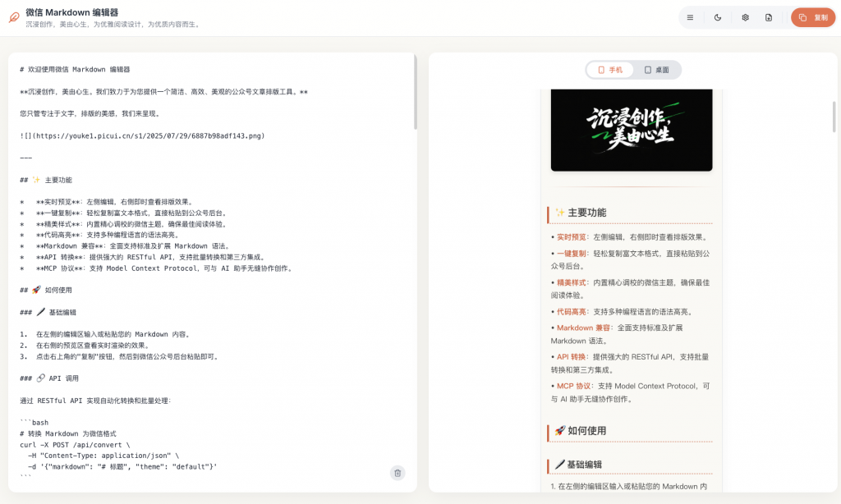The height and width of the screenshot is (504, 841).
Task: Click the image URL line in editor
Action: [142, 136]
